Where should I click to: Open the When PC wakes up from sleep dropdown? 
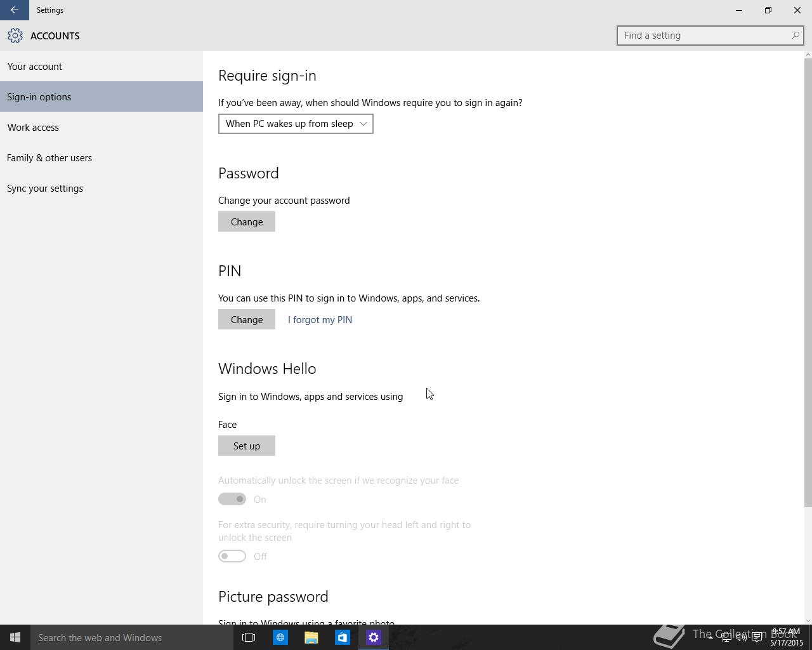[296, 124]
